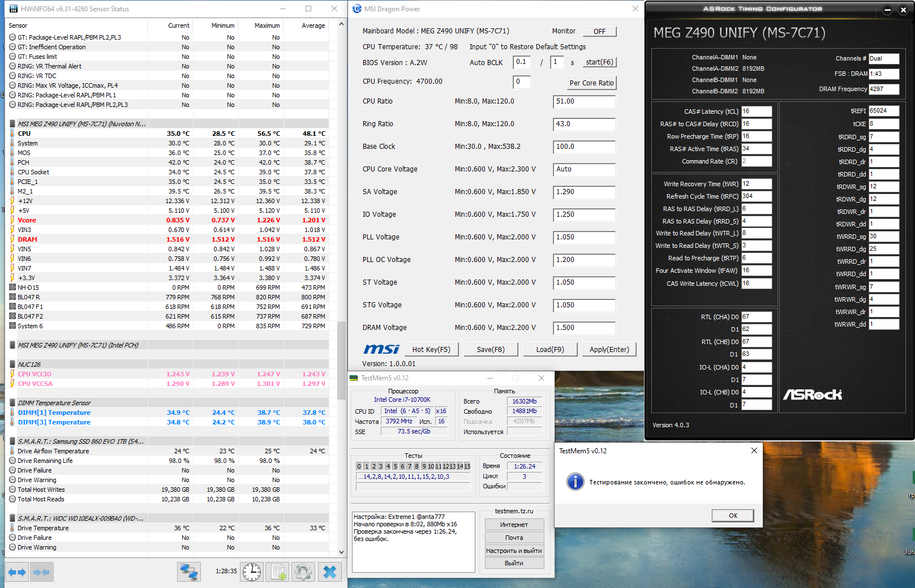Click the DIMM Temperature Sensor group icon
915x588 pixels.
point(12,403)
